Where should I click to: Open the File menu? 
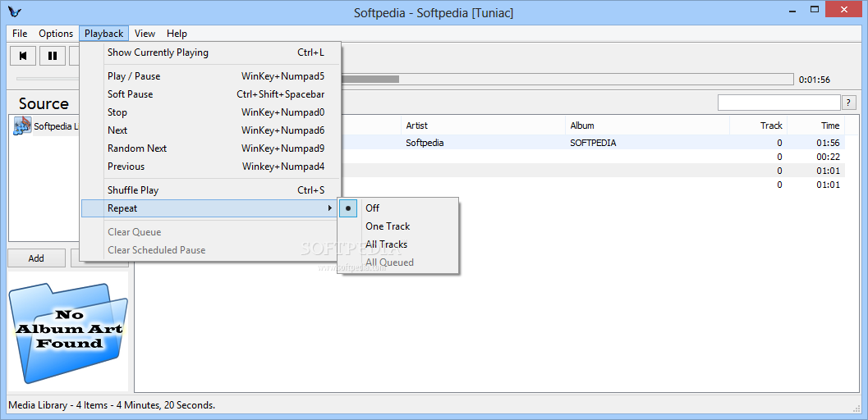(x=20, y=34)
